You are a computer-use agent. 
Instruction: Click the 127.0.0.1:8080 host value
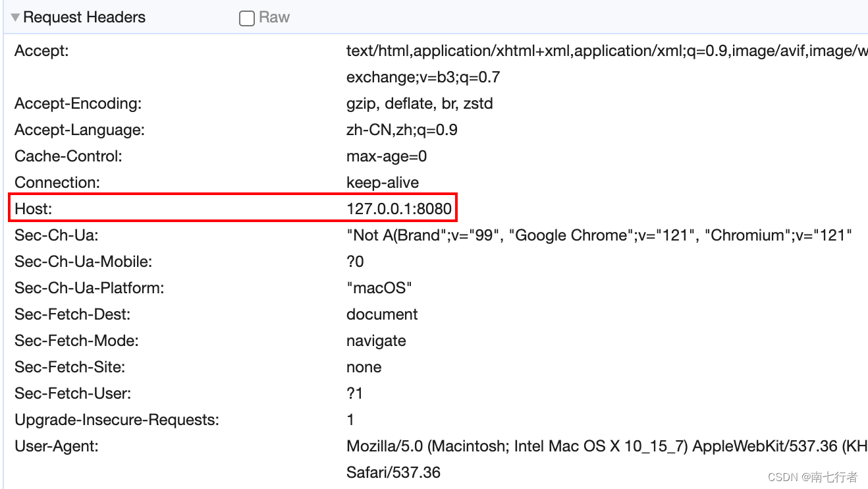point(399,209)
